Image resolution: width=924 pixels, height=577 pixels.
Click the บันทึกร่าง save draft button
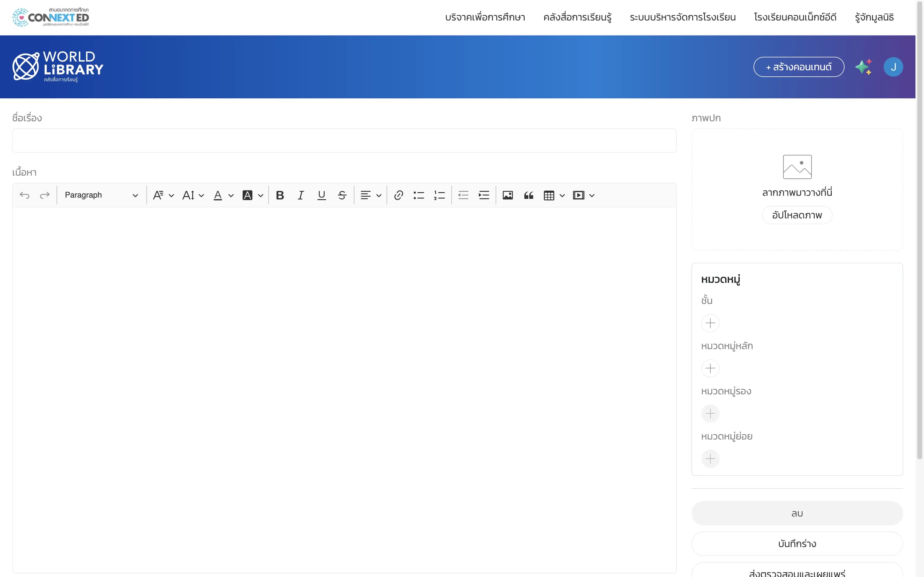797,543
